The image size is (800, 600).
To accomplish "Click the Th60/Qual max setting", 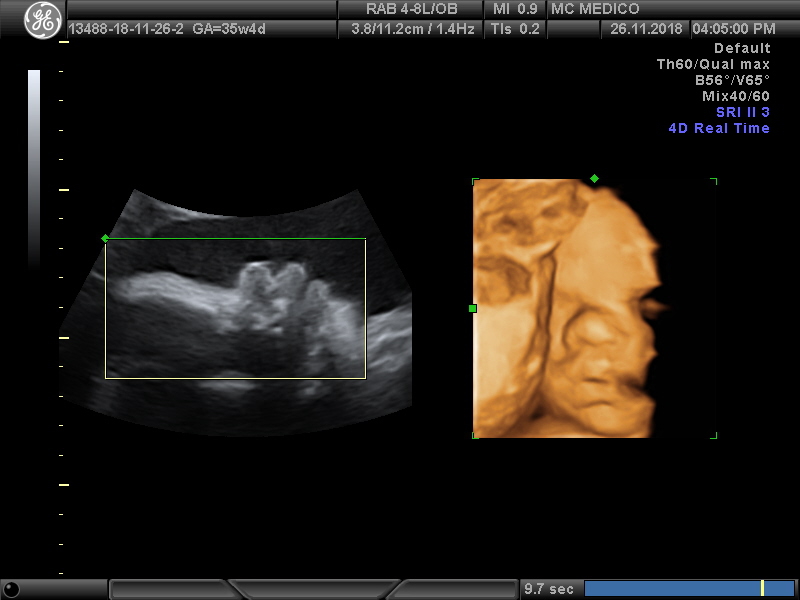I will pyautogui.click(x=713, y=64).
